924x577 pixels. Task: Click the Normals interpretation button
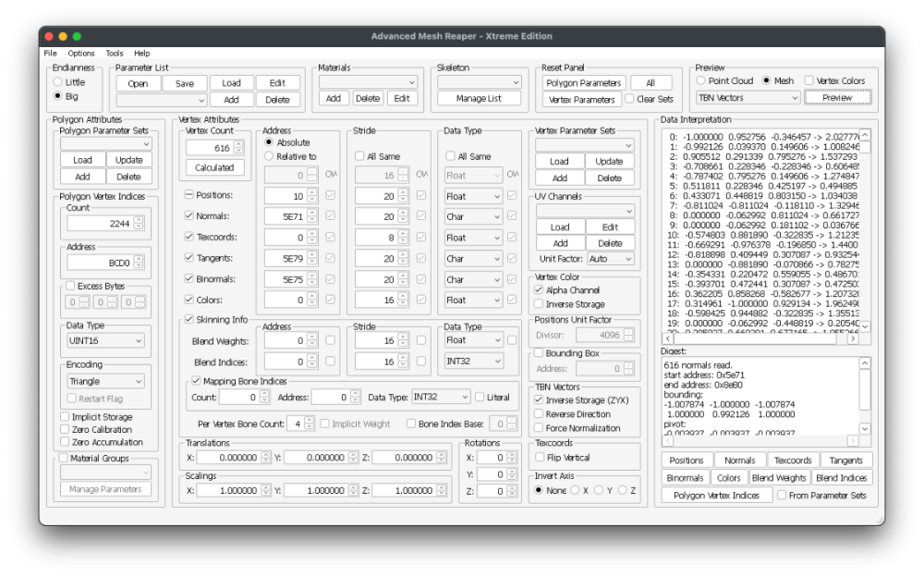(739, 460)
